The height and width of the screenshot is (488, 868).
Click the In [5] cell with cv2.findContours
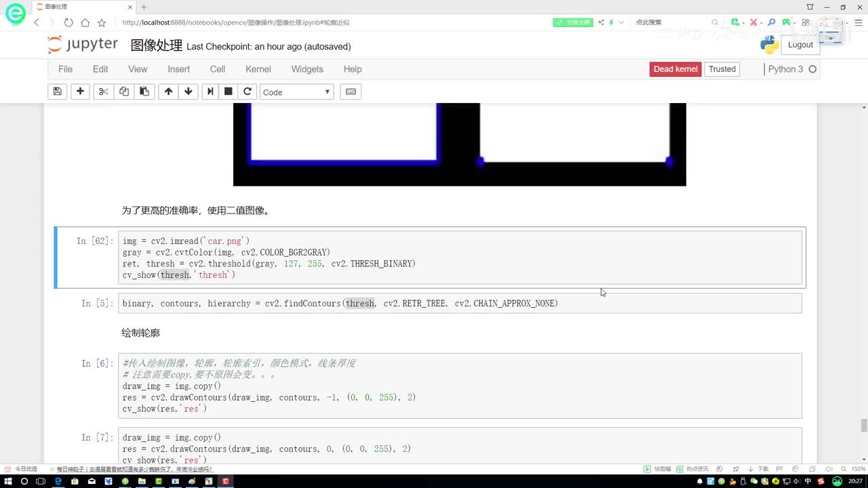460,303
